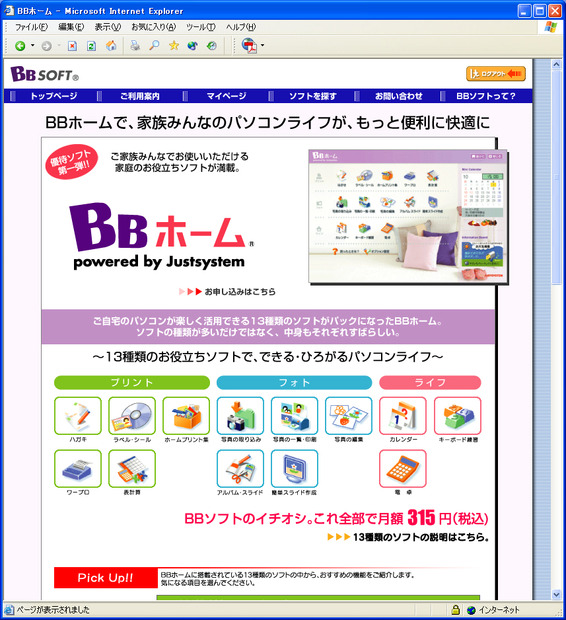
Task: Open マイページ from the nav bar
Action: tap(226, 96)
